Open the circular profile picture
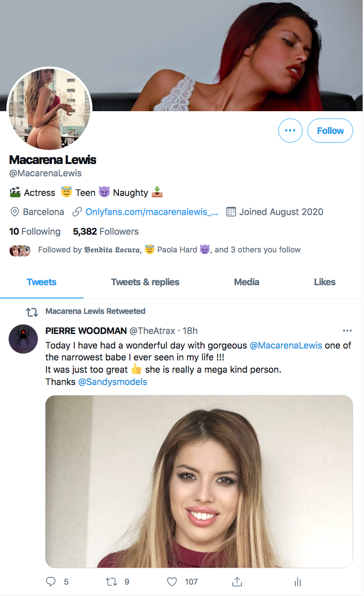Viewport: 364px width, 596px height. pyautogui.click(x=50, y=108)
